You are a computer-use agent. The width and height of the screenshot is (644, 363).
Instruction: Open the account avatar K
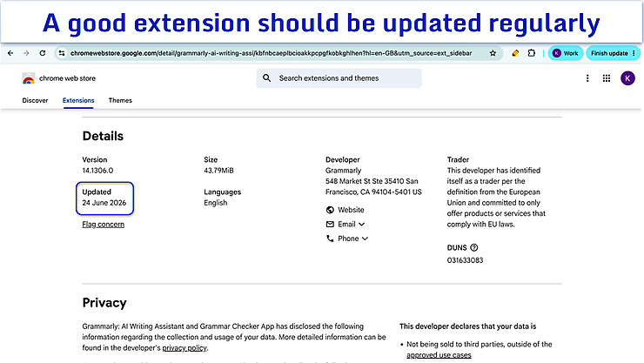(627, 78)
